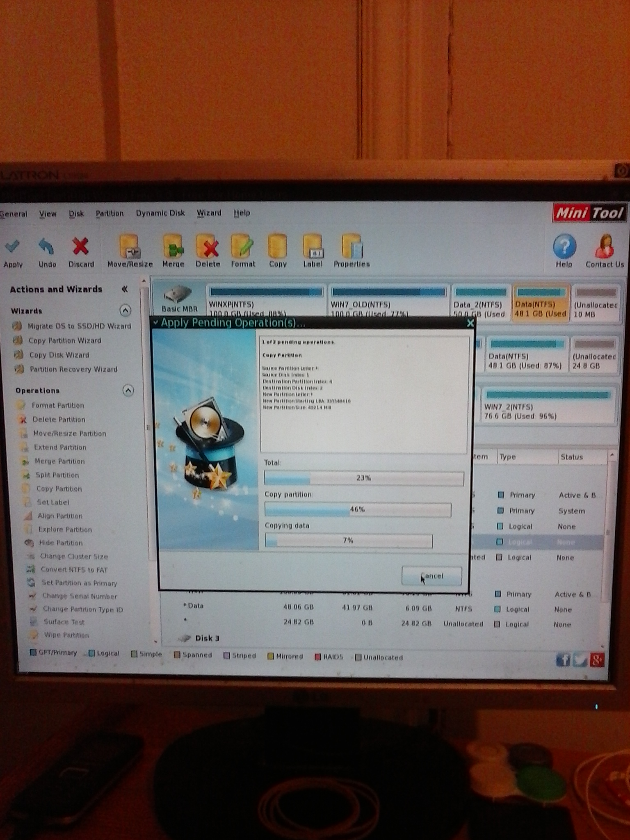
Task: Click the Discard red X icon
Action: click(x=80, y=247)
